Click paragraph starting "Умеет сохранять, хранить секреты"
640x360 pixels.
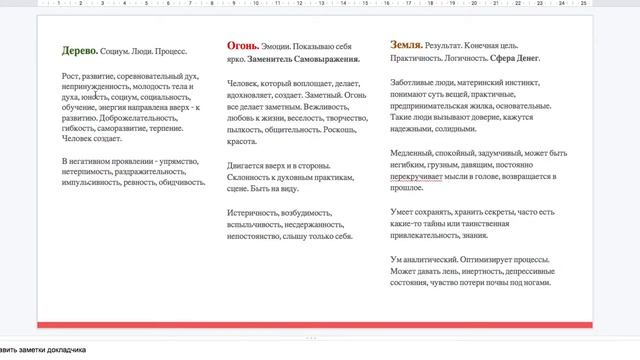(472, 224)
